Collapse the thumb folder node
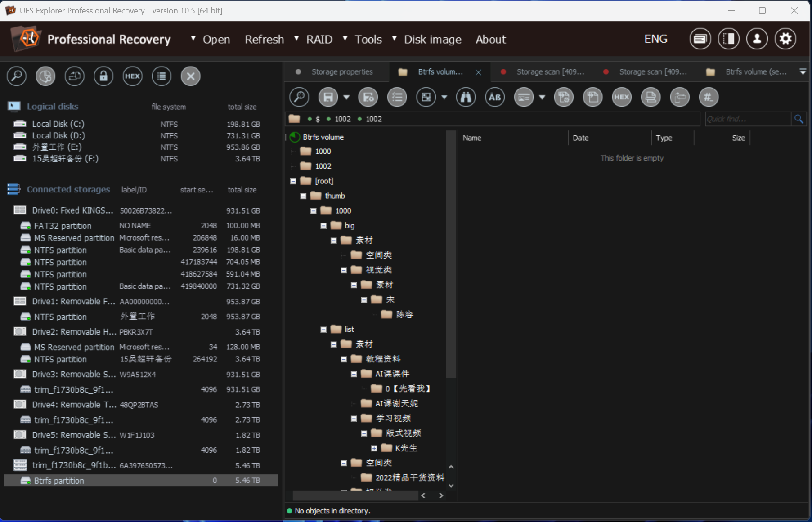 click(303, 196)
